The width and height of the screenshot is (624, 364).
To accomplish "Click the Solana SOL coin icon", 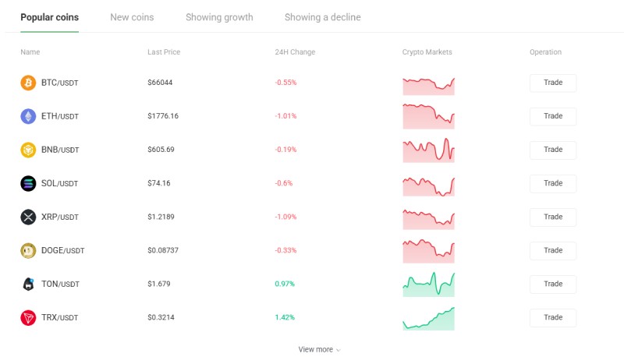I will click(28, 183).
